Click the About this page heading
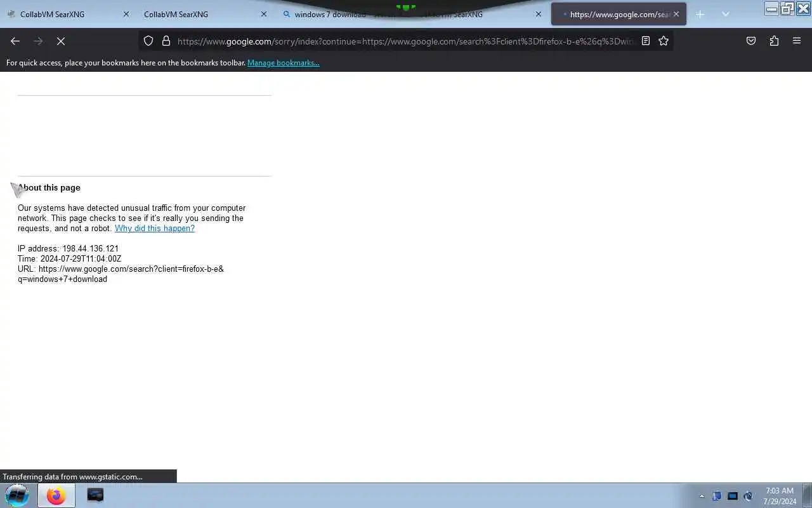This screenshot has height=508, width=812. [49, 188]
